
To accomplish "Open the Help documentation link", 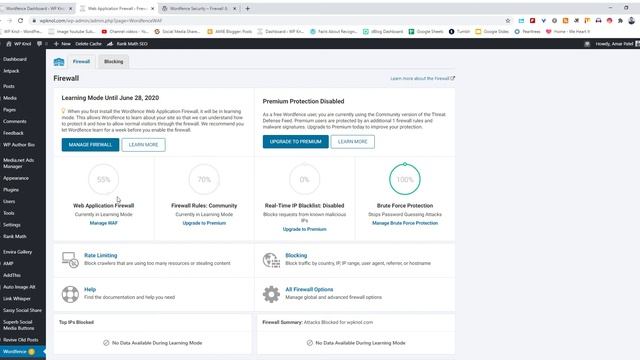I will (90, 289).
